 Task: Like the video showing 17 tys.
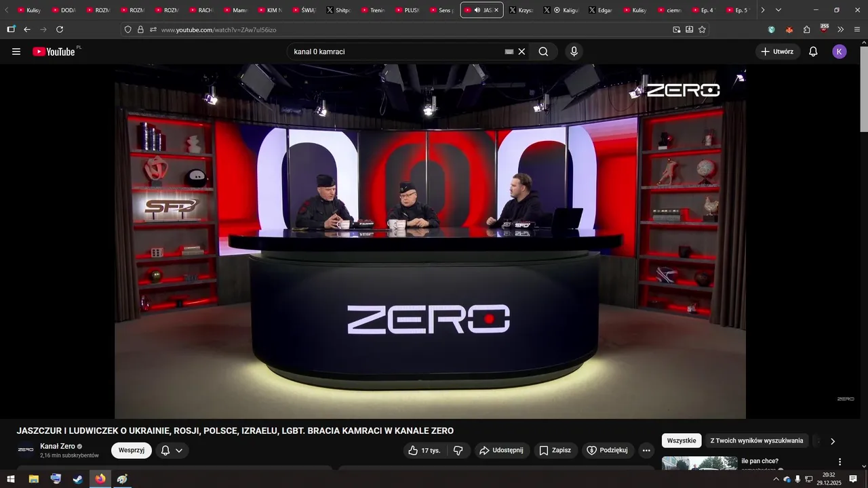coord(424,450)
